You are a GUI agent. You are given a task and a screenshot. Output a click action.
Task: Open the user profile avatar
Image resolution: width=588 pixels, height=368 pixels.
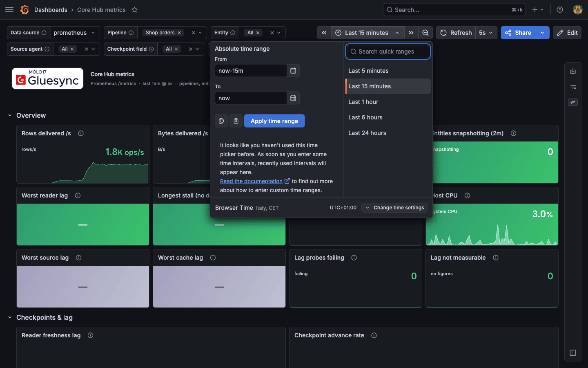coord(578,10)
